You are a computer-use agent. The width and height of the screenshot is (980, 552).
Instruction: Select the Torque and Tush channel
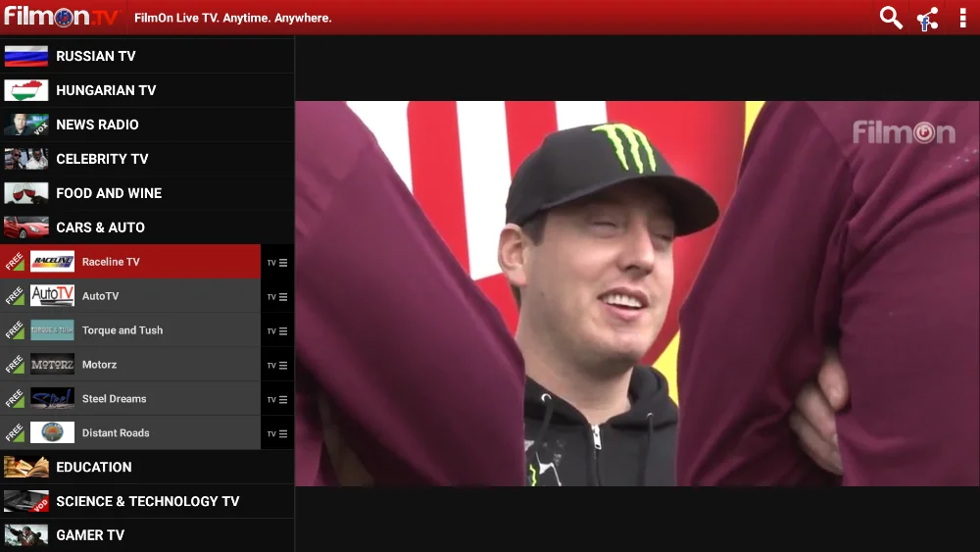pos(130,330)
